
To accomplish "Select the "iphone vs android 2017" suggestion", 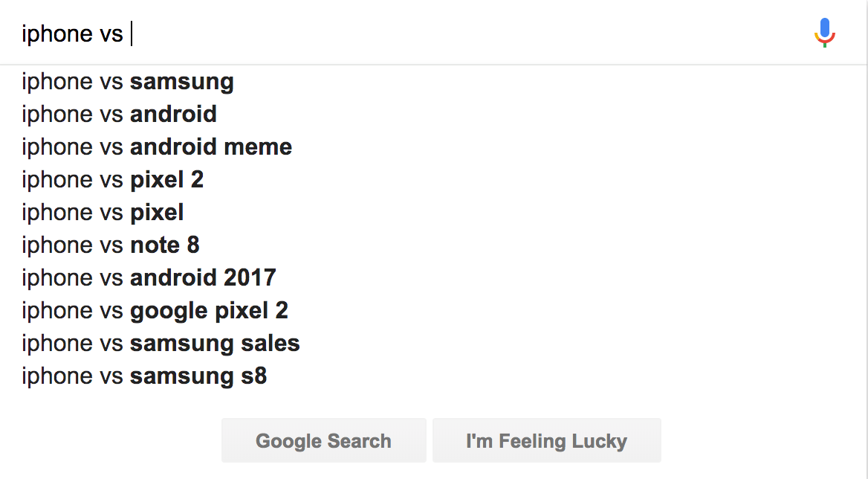I will [x=149, y=277].
